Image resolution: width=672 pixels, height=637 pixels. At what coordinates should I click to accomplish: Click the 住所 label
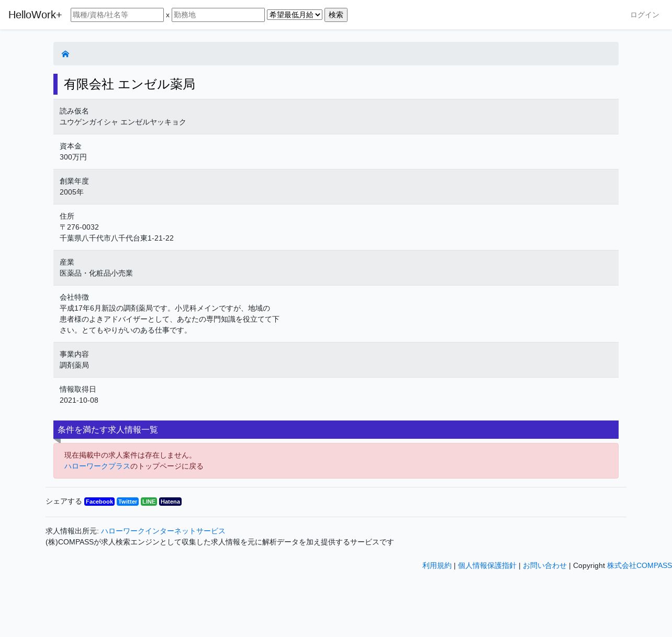[x=67, y=216]
